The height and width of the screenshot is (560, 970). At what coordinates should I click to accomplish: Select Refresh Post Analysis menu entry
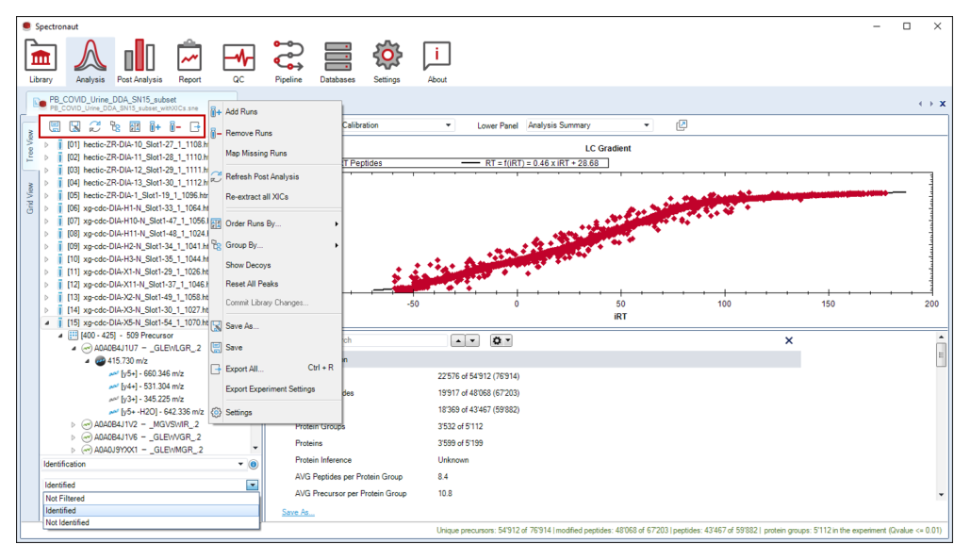pyautogui.click(x=275, y=176)
